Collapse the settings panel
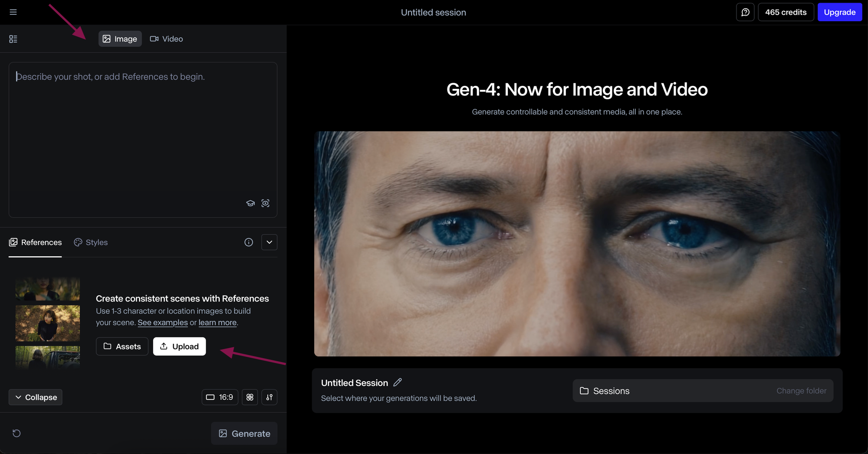The width and height of the screenshot is (868, 454). click(36, 397)
